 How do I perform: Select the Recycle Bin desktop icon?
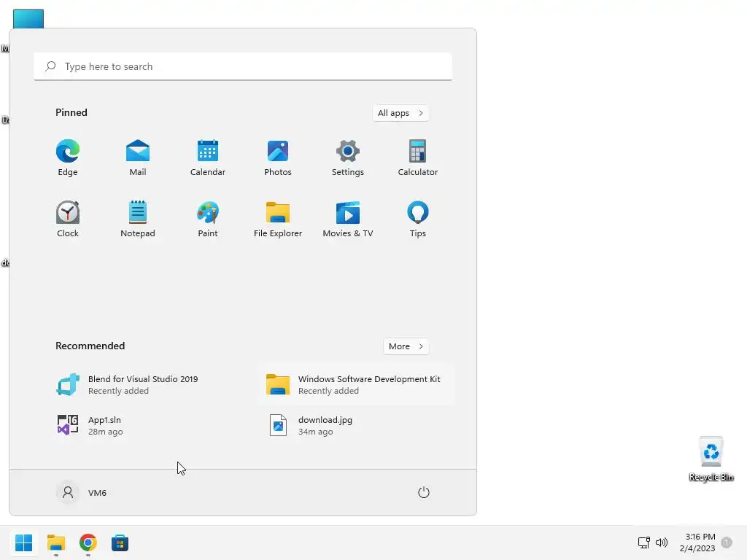[x=711, y=459]
